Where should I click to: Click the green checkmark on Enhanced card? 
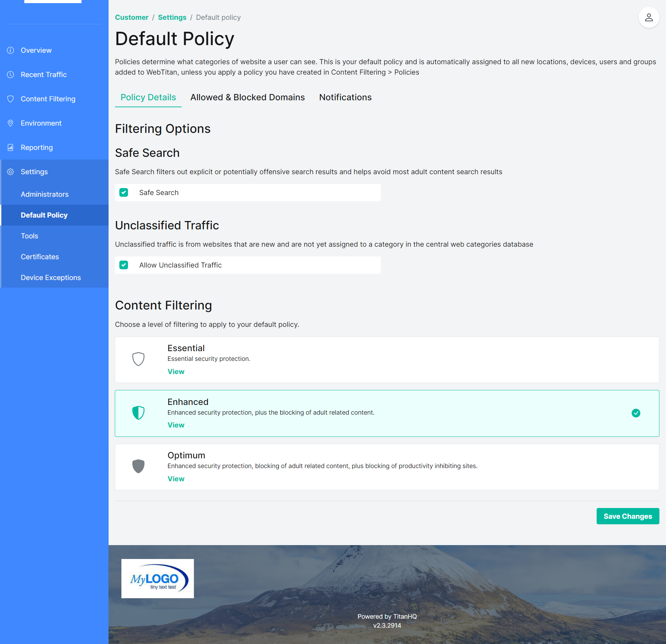pyautogui.click(x=636, y=413)
